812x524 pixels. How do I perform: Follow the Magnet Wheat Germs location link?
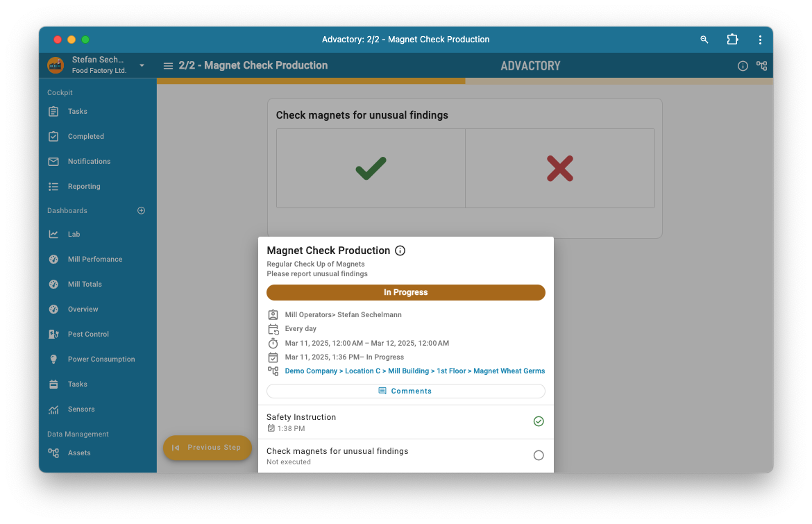point(509,371)
